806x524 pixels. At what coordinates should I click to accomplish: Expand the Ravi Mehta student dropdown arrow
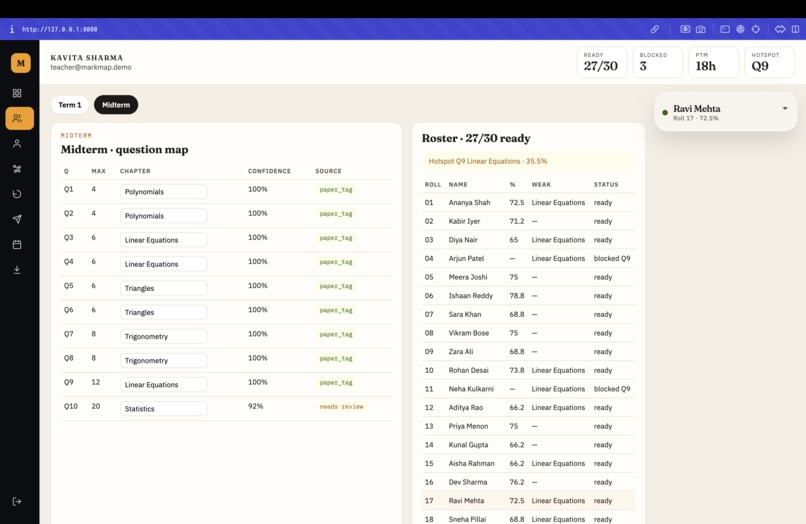click(785, 109)
